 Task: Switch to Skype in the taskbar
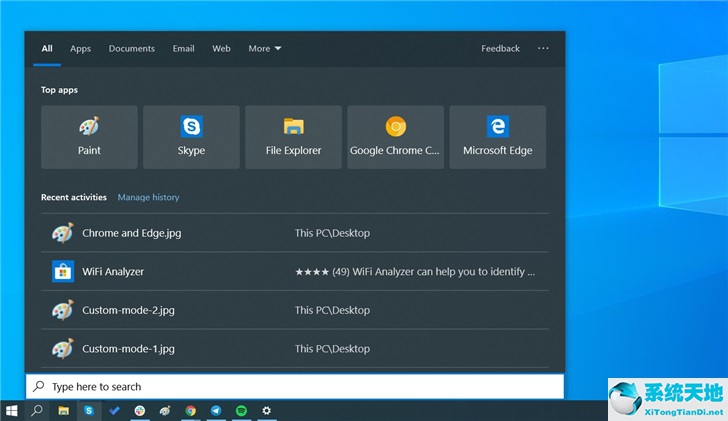click(89, 410)
